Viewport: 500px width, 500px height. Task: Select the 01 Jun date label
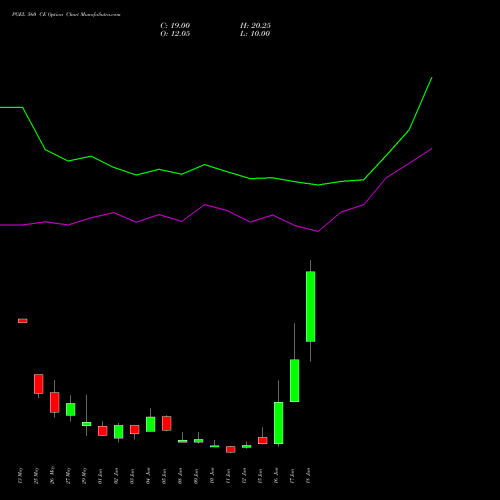point(100,476)
